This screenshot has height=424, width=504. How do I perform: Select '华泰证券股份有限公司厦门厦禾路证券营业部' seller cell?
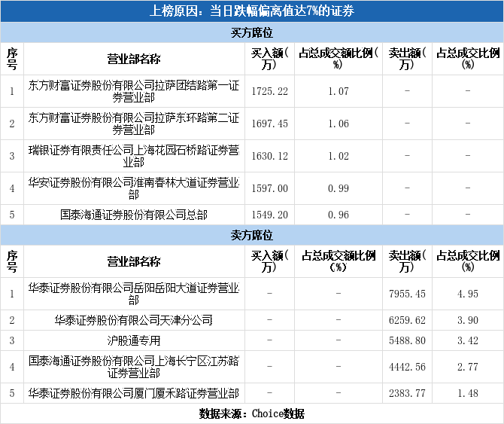tap(134, 393)
